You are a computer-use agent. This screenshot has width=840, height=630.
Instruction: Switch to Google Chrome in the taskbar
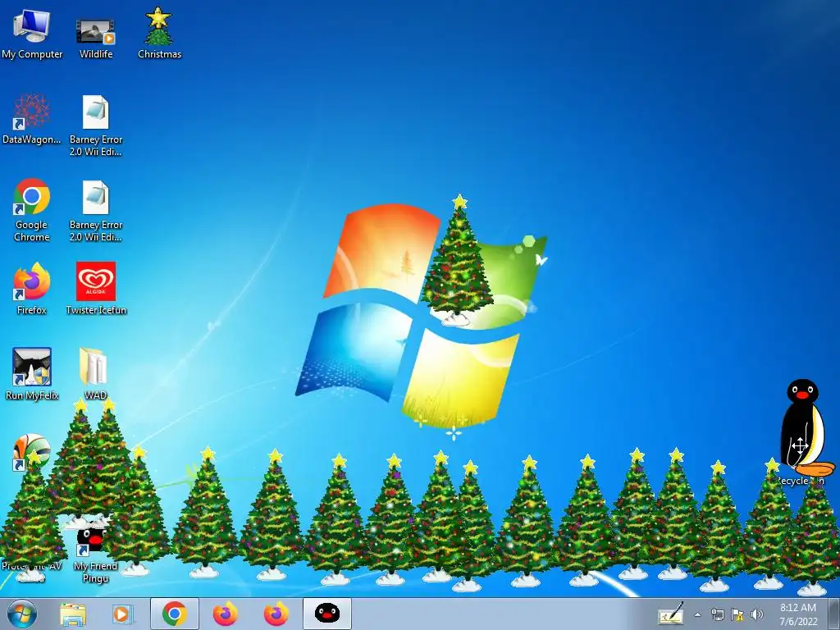pos(175,614)
